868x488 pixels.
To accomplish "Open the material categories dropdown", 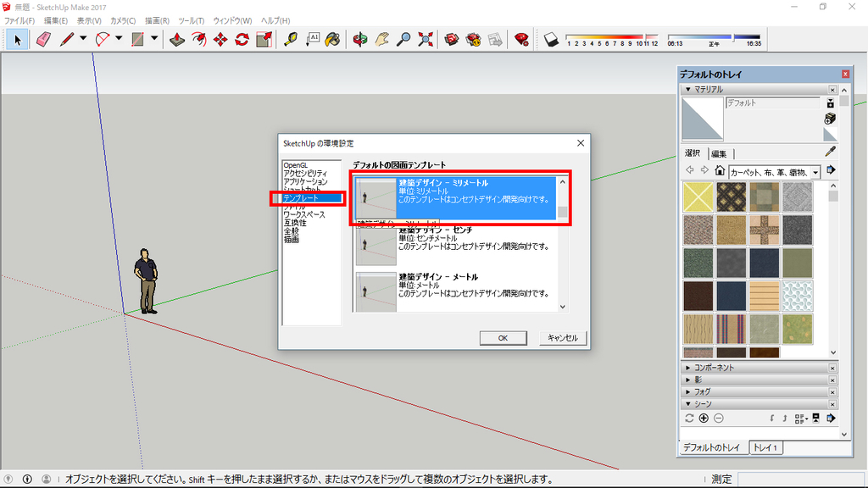I will 815,171.
